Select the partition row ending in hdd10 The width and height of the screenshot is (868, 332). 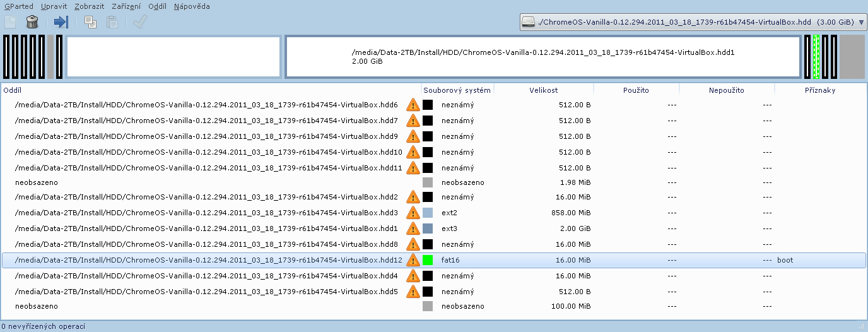pyautogui.click(x=434, y=152)
